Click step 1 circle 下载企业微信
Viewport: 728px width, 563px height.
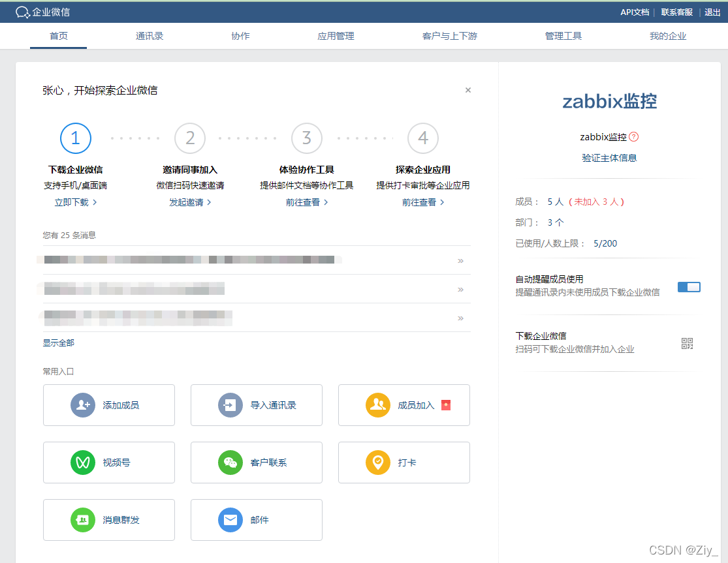click(76, 138)
